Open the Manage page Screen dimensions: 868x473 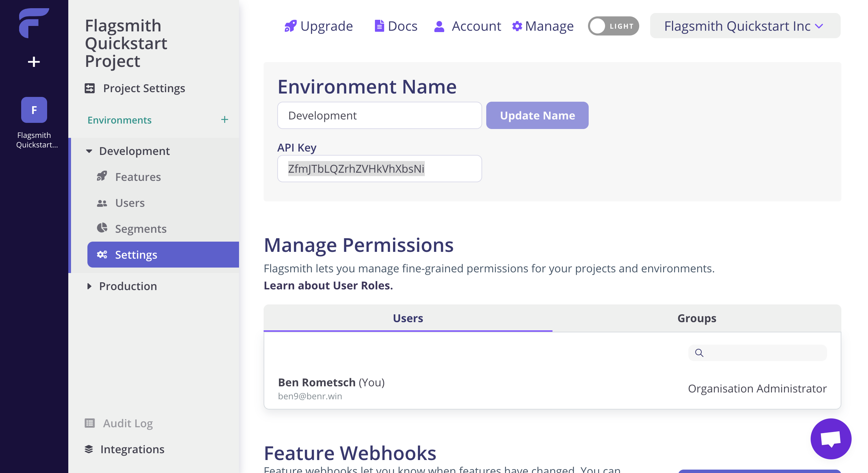[x=549, y=26]
